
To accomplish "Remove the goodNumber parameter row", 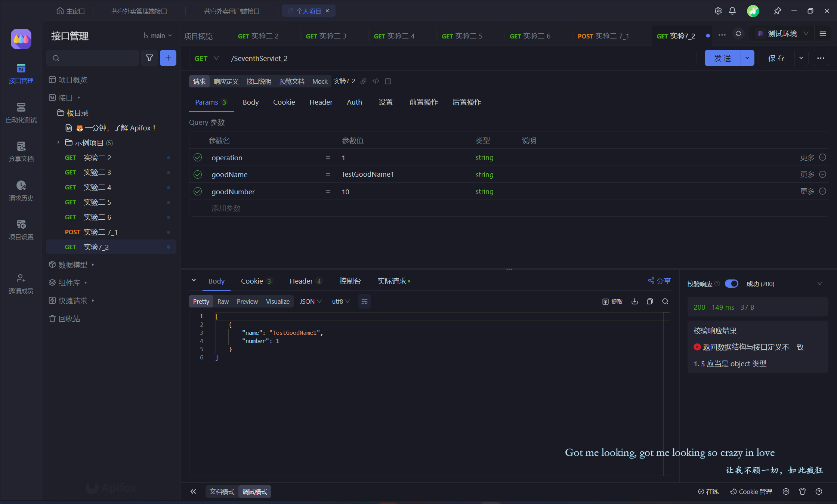I will pyautogui.click(x=822, y=191).
